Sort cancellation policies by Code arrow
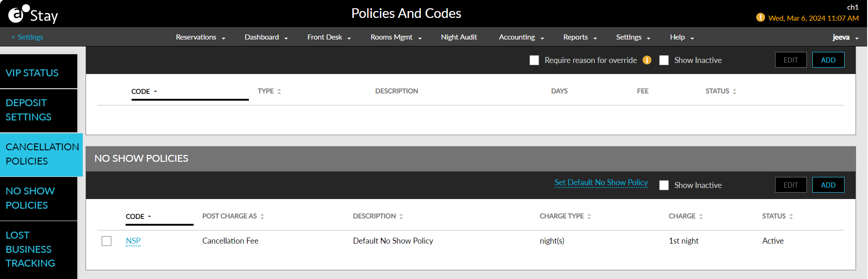 [155, 91]
